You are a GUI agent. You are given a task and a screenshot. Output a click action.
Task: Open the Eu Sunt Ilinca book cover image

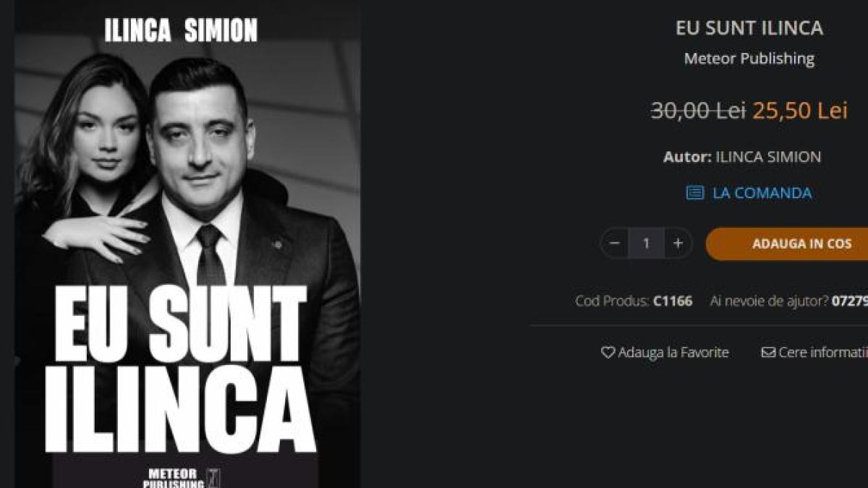click(x=188, y=244)
